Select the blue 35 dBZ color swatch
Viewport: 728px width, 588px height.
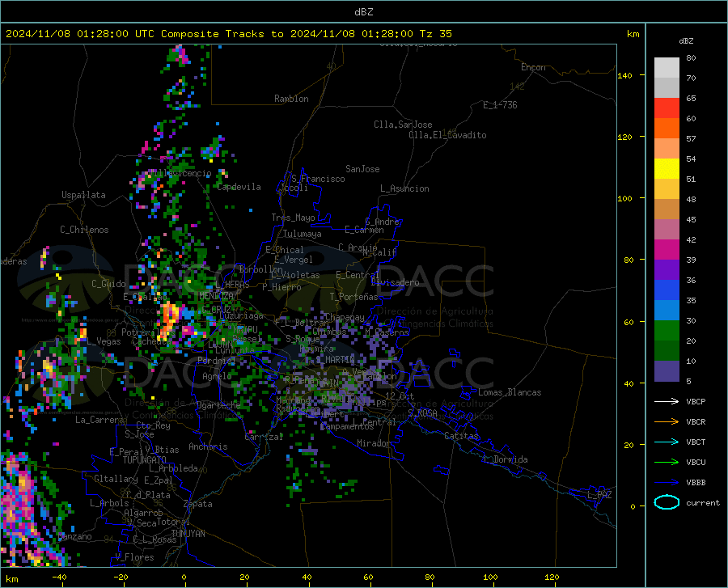click(667, 290)
